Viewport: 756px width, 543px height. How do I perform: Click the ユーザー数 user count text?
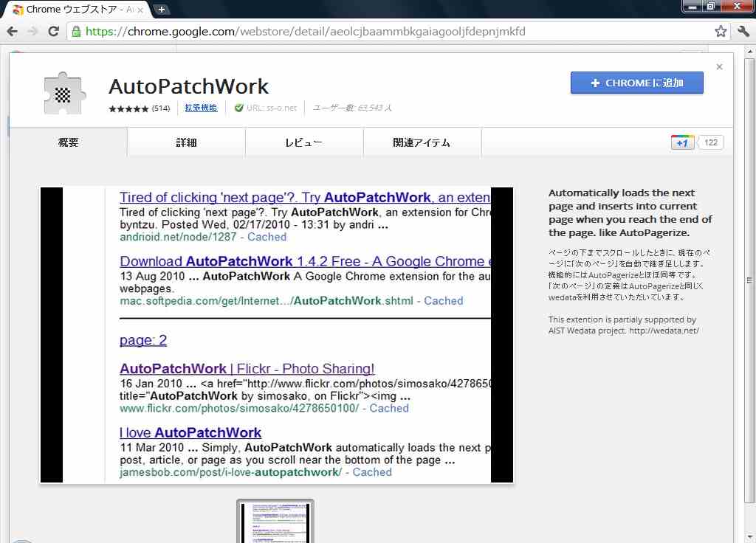352,108
